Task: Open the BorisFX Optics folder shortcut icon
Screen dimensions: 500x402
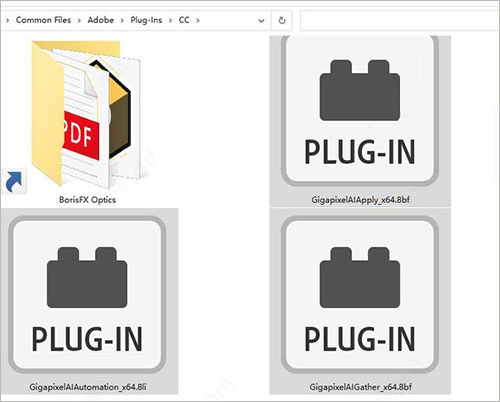Action: [x=85, y=115]
